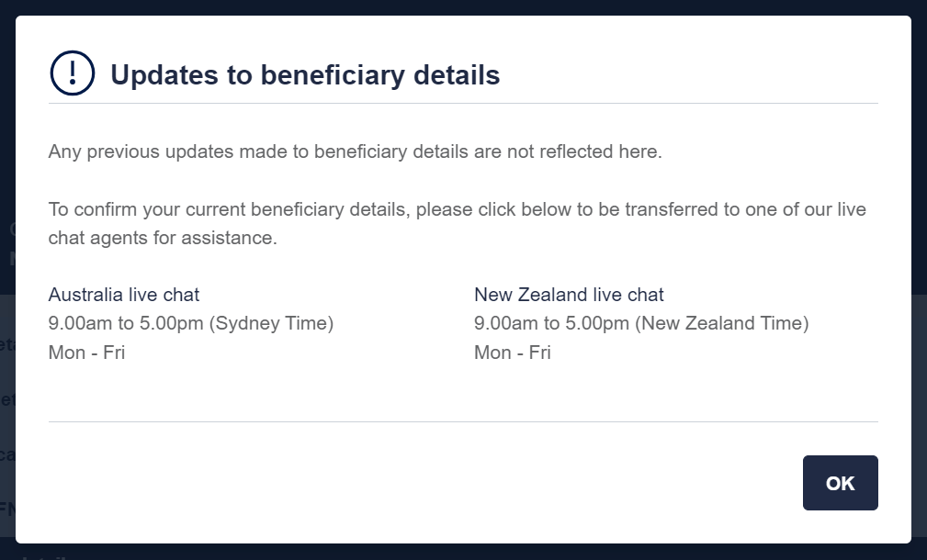Click empty white footer space beside OK

[x=413, y=483]
